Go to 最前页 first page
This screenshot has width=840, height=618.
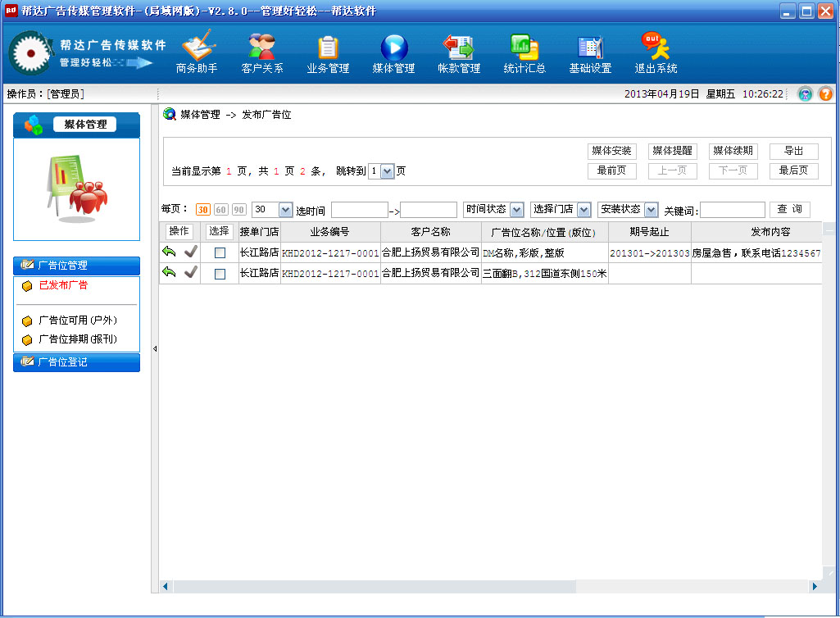(612, 171)
